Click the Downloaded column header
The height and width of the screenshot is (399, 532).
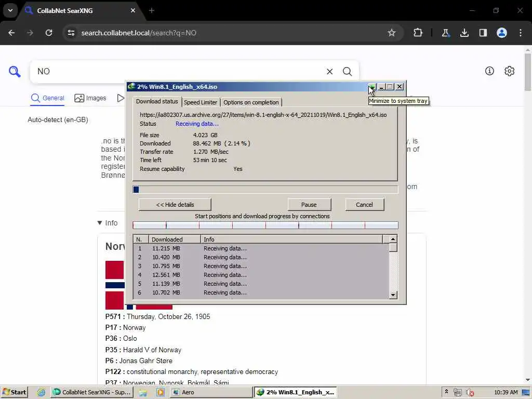(175, 239)
